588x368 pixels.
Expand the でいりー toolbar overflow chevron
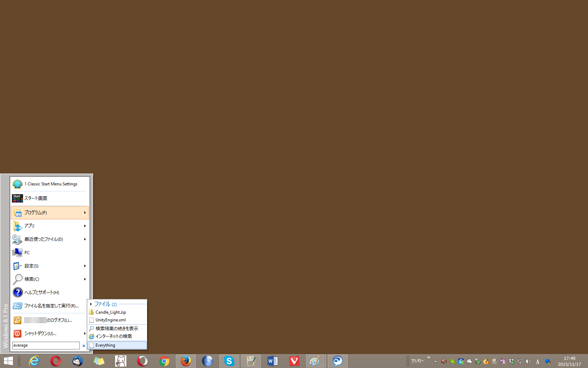pos(428,357)
